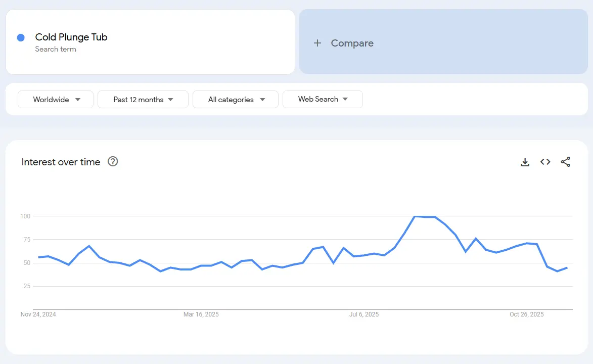Switch search type from Web Search
593x364 pixels.
(323, 99)
